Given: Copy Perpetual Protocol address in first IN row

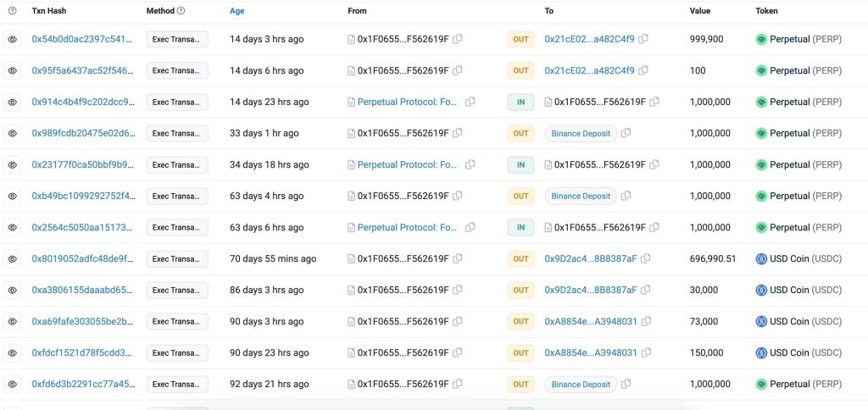Looking at the screenshot, I should (x=470, y=102).
